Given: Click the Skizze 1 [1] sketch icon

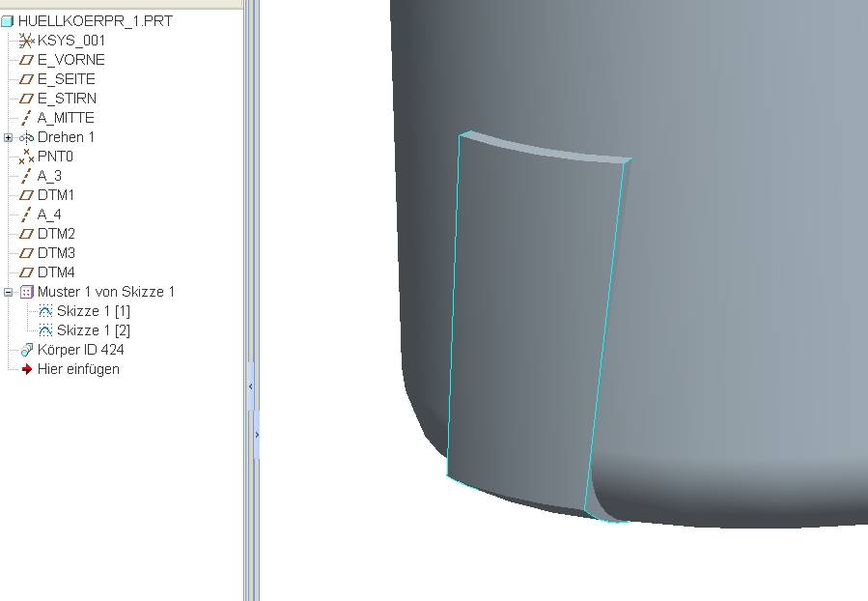Looking at the screenshot, I should click(45, 311).
